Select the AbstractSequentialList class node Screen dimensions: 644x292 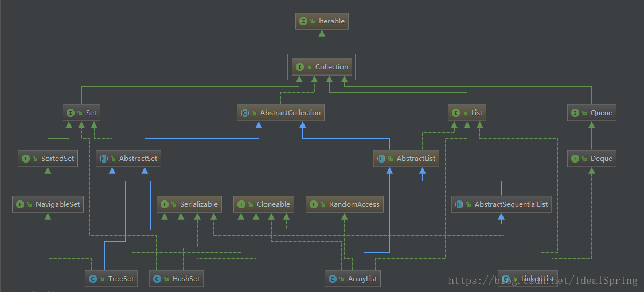pos(501,204)
